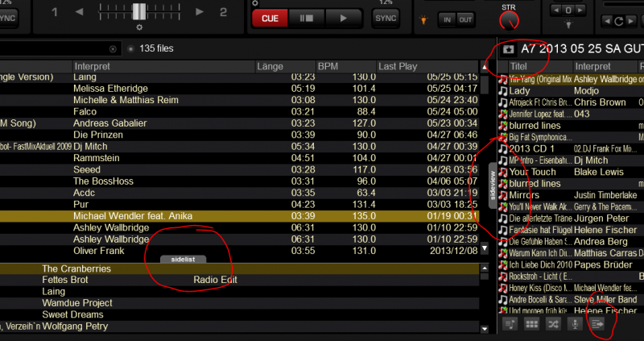Set loop OUT point
The image size is (644, 341).
tap(465, 19)
